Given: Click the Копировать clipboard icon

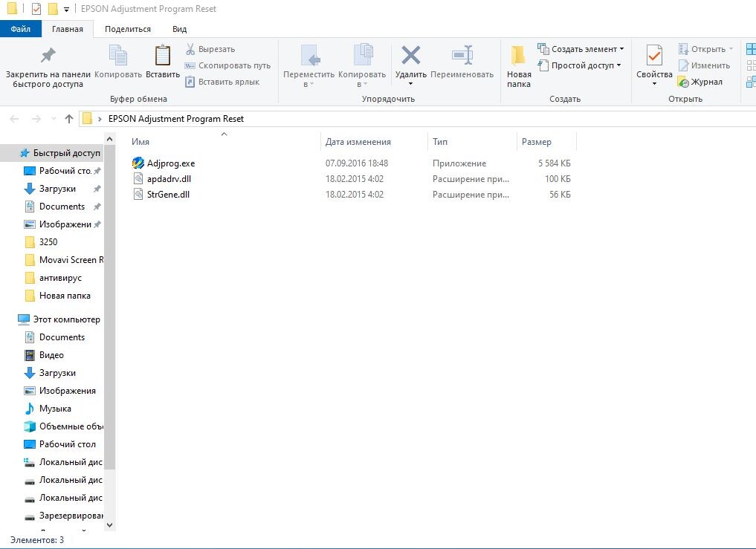Looking at the screenshot, I should click(118, 56).
